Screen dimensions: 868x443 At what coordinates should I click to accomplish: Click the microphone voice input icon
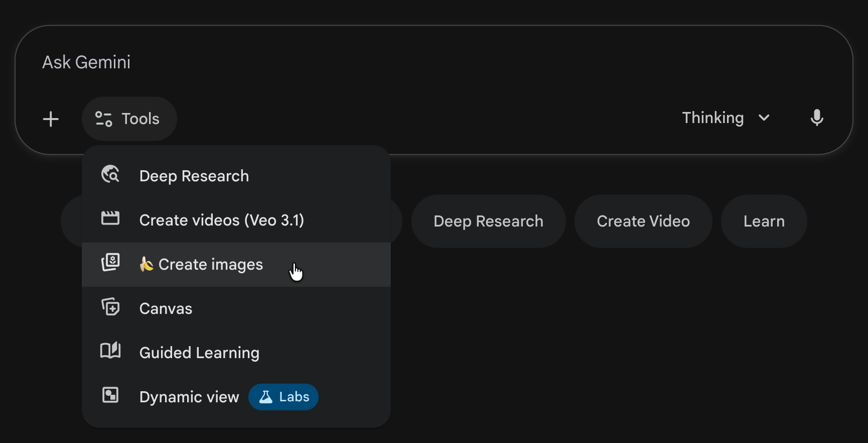click(817, 118)
